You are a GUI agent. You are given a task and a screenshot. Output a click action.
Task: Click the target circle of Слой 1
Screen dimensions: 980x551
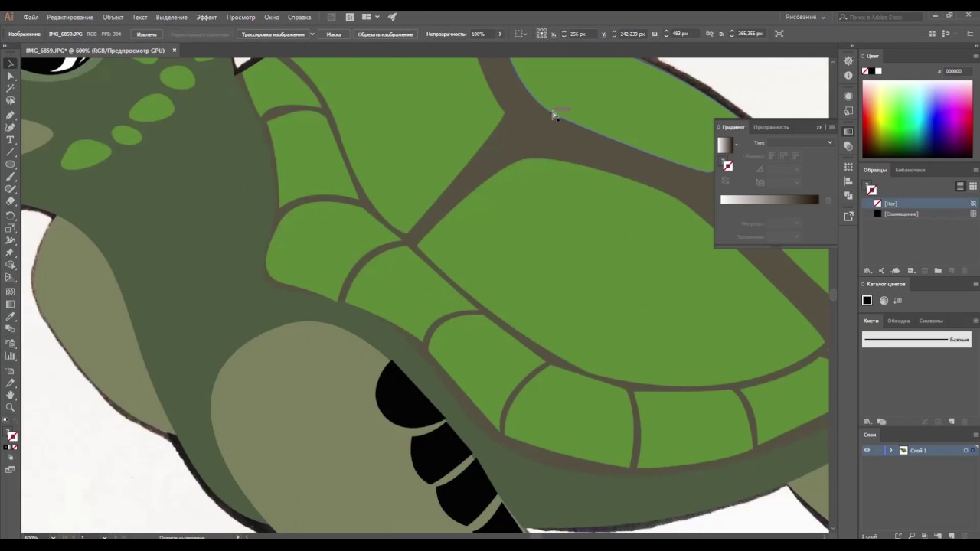tap(965, 450)
